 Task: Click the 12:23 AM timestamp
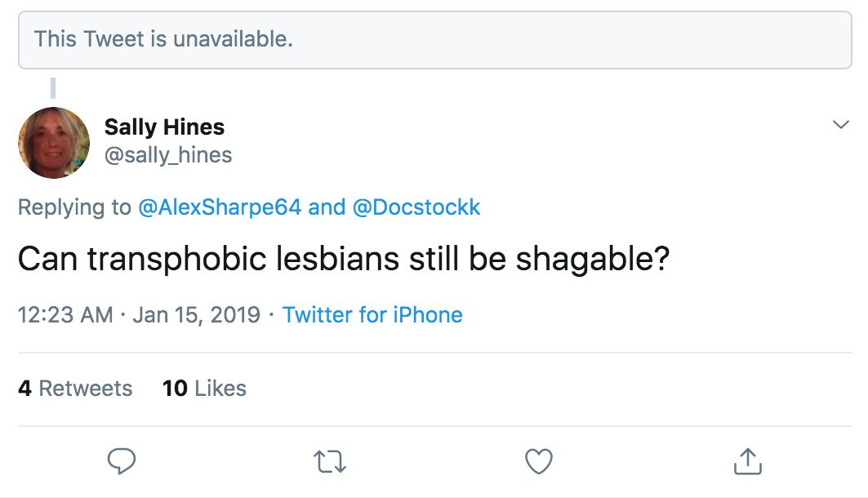click(x=65, y=315)
